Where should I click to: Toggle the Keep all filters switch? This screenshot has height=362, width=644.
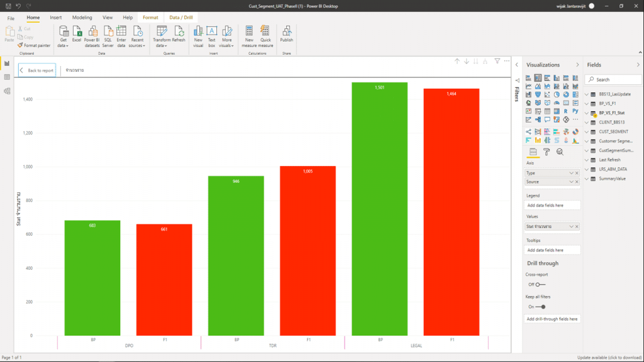coord(540,307)
